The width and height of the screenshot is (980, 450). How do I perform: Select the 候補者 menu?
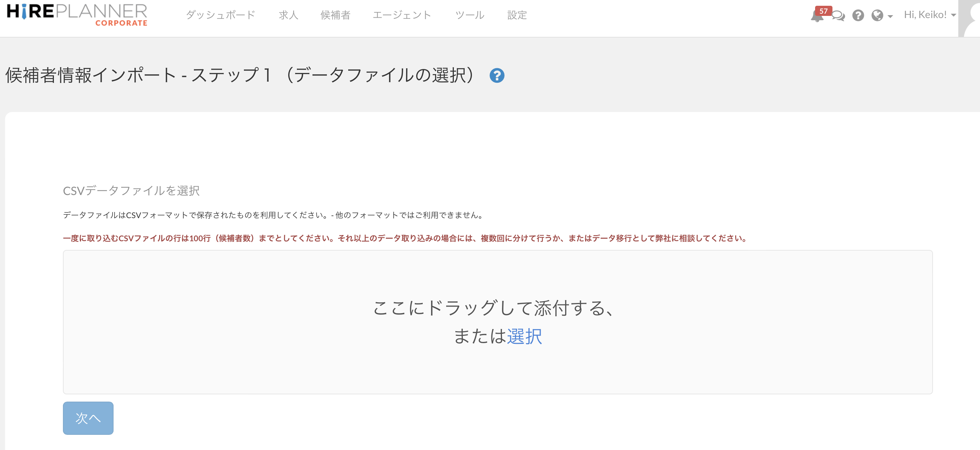(x=336, y=15)
